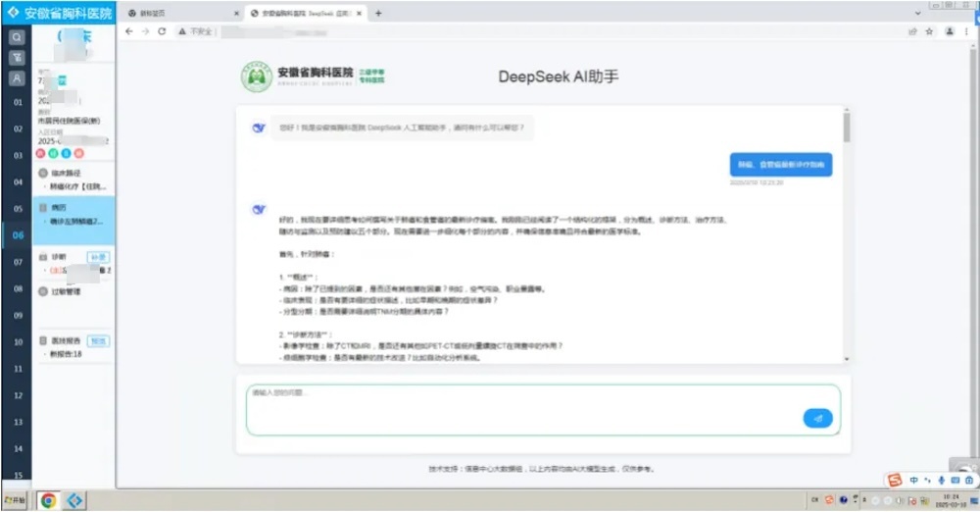Click the share page icon in address bar
Viewport: 980px width, 512px height.
tap(912, 31)
